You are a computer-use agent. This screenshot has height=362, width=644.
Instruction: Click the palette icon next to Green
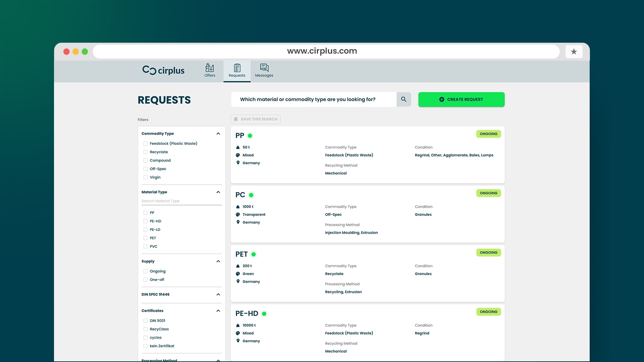coord(238,274)
